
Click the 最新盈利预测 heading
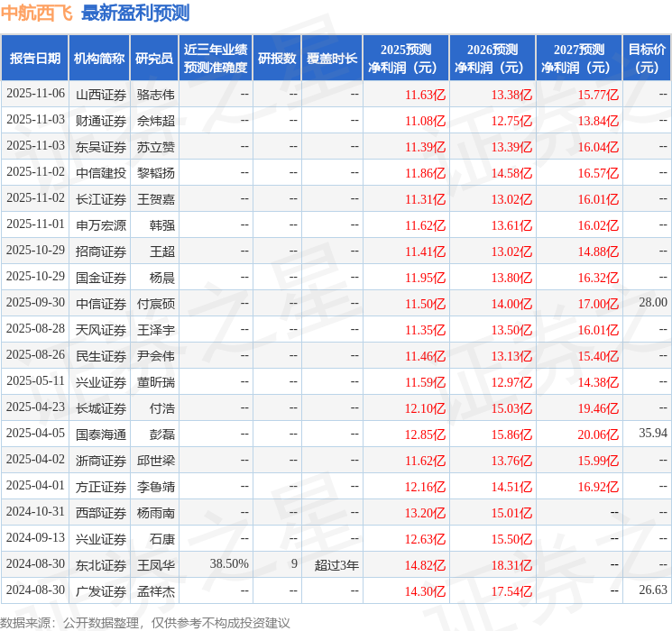click(135, 13)
